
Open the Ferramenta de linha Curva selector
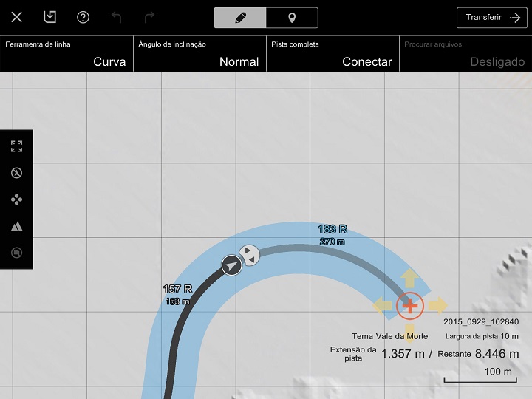(66, 54)
